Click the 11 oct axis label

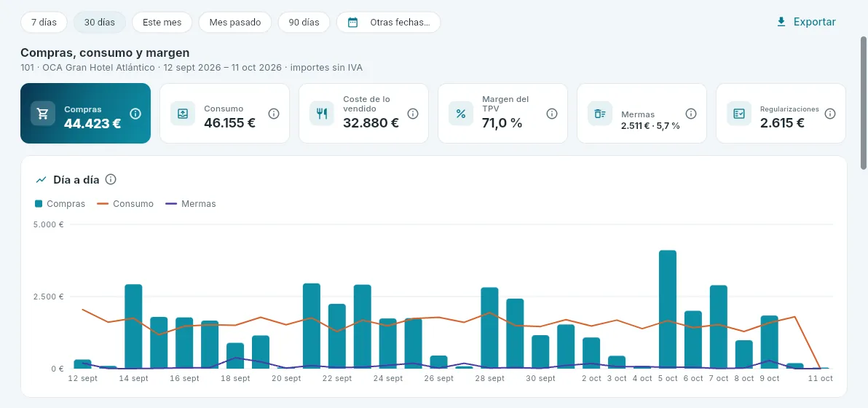[x=821, y=379]
